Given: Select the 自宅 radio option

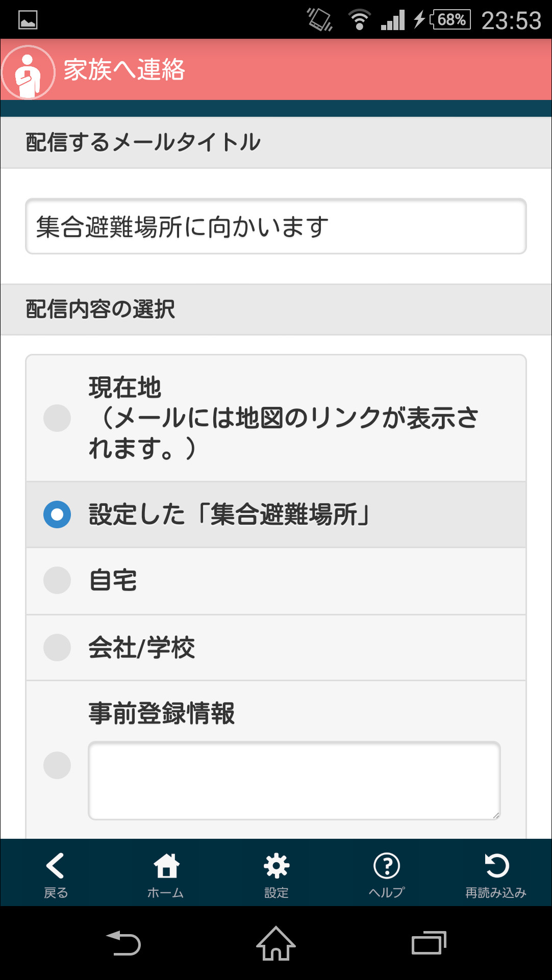Looking at the screenshot, I should [x=57, y=580].
